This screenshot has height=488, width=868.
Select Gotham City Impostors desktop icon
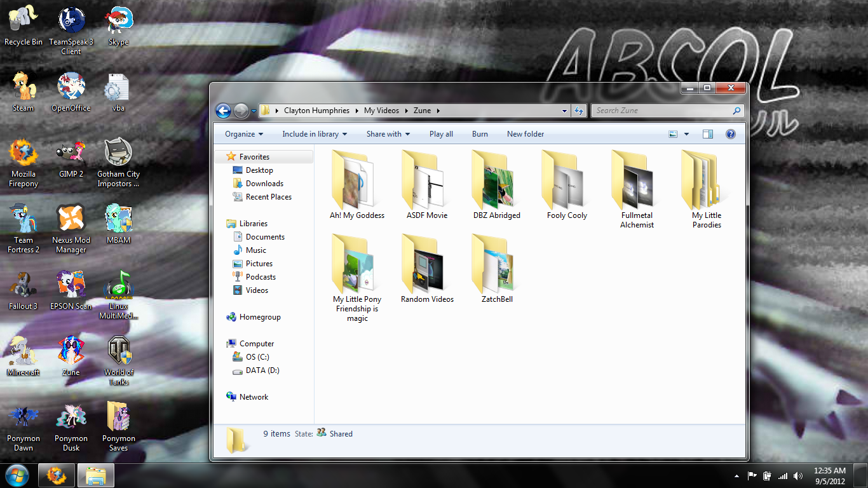(x=119, y=163)
